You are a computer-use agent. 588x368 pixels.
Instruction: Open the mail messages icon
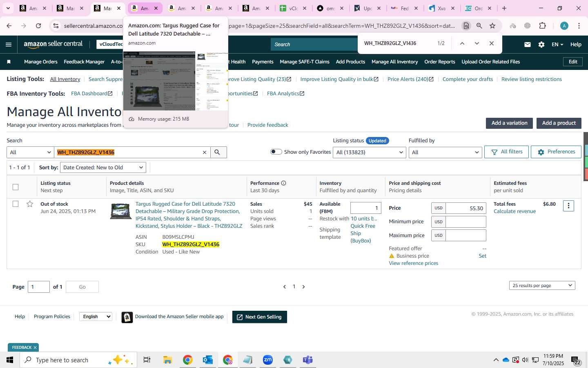528,45
